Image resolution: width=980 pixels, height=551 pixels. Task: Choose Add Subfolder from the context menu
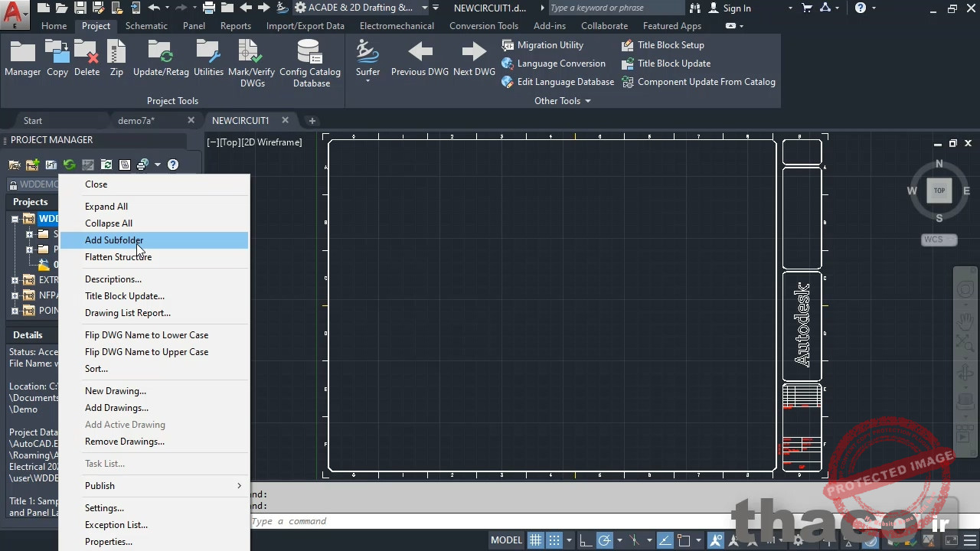(x=113, y=240)
